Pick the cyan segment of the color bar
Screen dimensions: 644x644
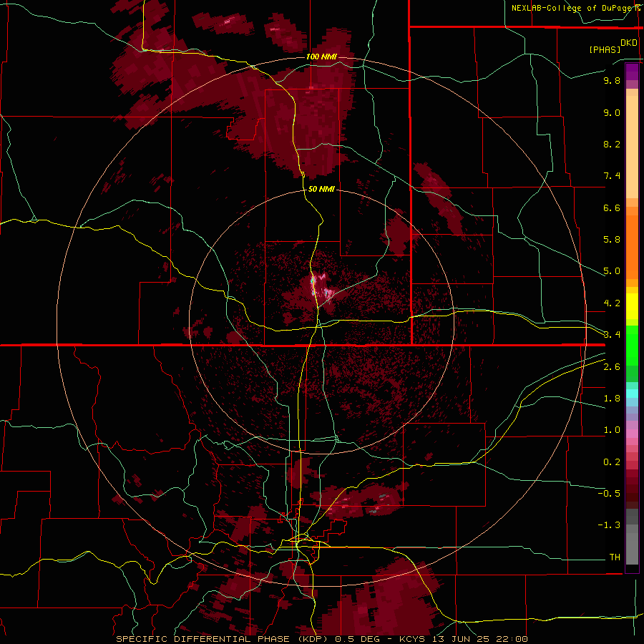(632, 393)
